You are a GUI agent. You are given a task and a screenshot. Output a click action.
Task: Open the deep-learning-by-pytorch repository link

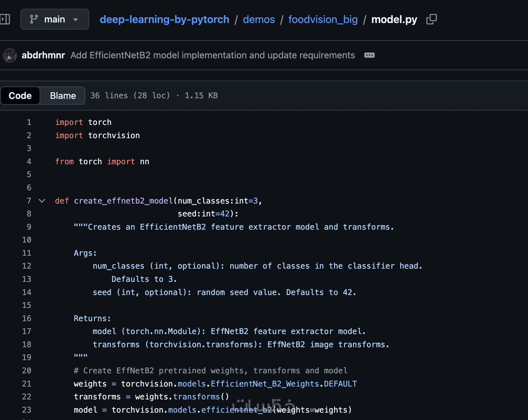point(165,19)
